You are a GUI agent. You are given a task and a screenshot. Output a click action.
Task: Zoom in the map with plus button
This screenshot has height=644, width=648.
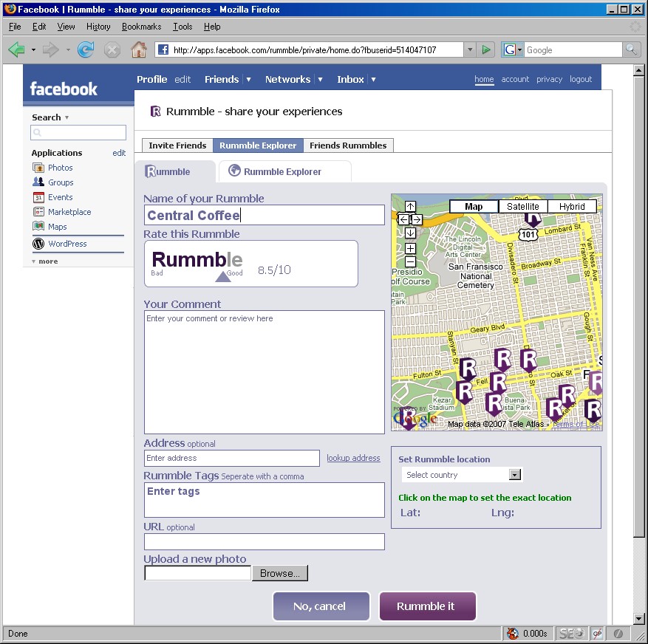(x=410, y=248)
